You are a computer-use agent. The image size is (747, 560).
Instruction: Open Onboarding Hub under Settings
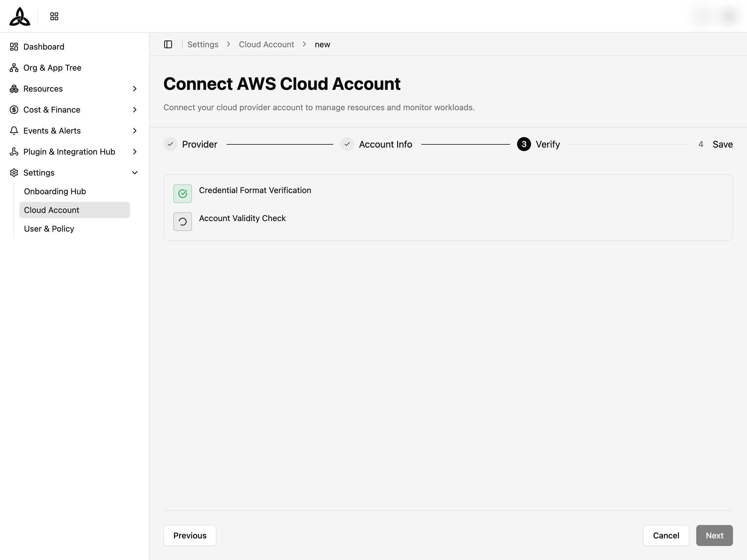pyautogui.click(x=75, y=191)
